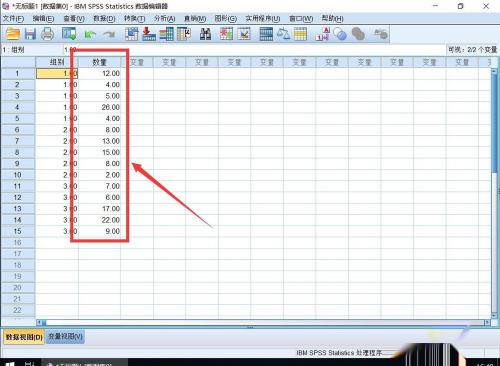Toggle value labels icon (A over 1)
Screen dimensions: 500x366
point(323,34)
